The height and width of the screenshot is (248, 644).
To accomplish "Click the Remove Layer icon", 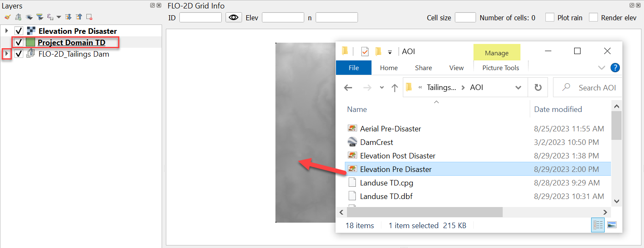I will (89, 17).
